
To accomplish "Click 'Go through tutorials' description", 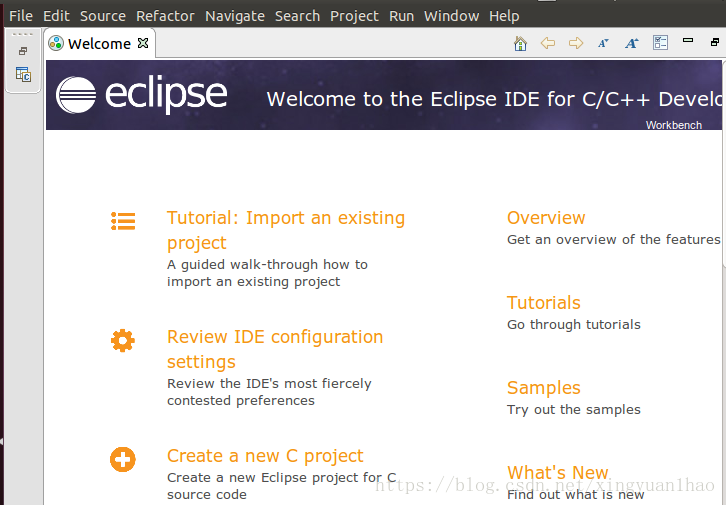I will (574, 324).
